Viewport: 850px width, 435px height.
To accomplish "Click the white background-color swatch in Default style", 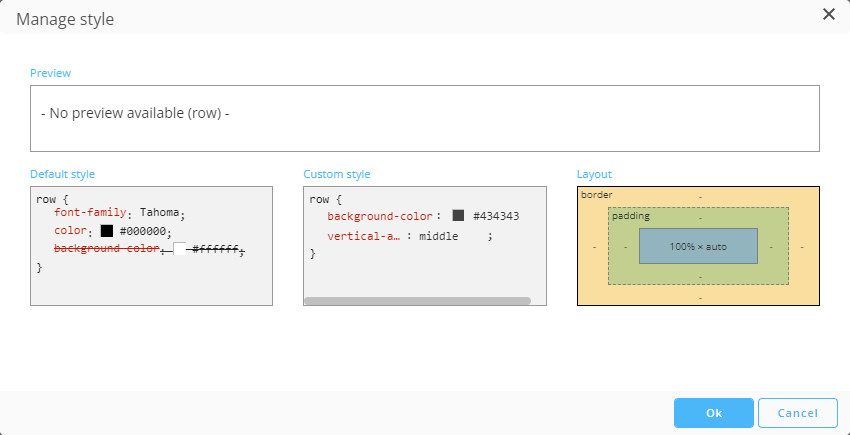I will [180, 249].
